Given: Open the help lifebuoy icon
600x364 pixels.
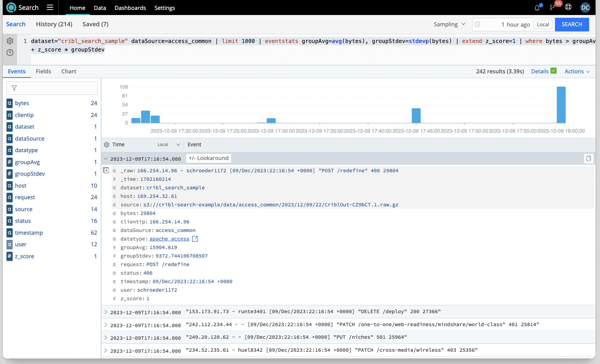Looking at the screenshot, I should 568,7.
